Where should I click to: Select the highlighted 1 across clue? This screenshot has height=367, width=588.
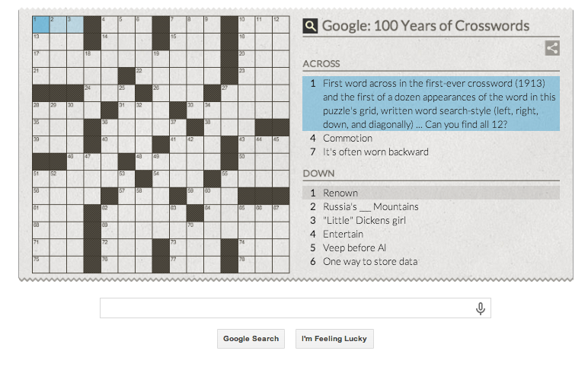(x=431, y=104)
